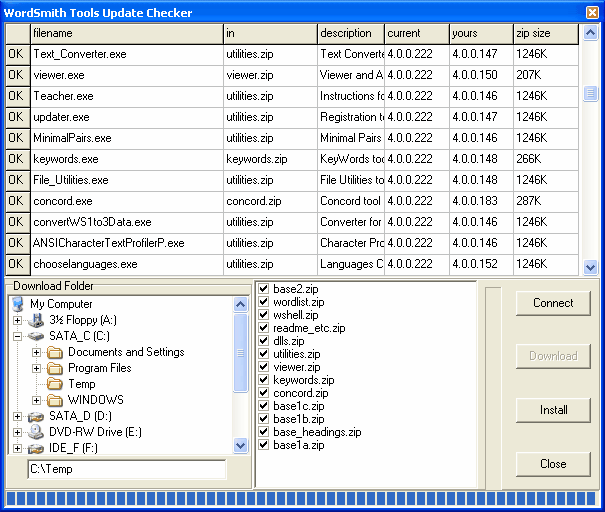Select chooselanguages.exe filename cell

click(x=127, y=264)
